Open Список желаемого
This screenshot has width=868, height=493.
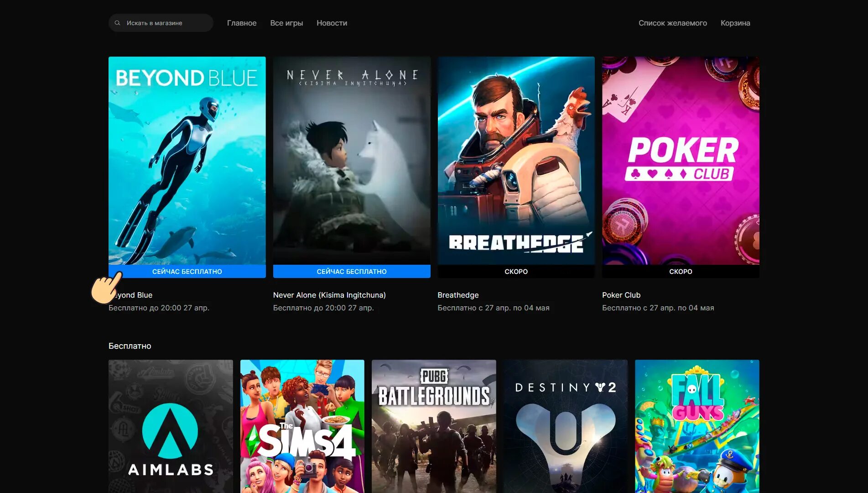coord(672,23)
